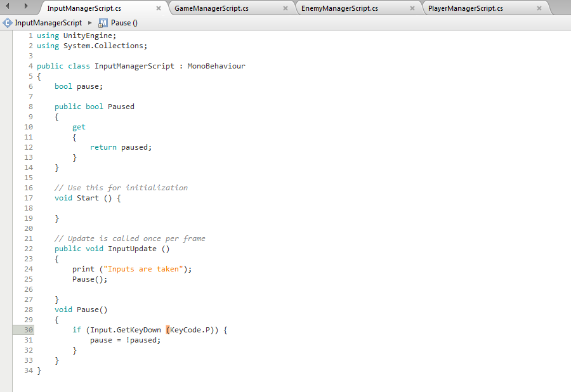Click the method icon beside Pause ()
Image resolution: width=571 pixels, height=392 pixels.
pyautogui.click(x=103, y=23)
